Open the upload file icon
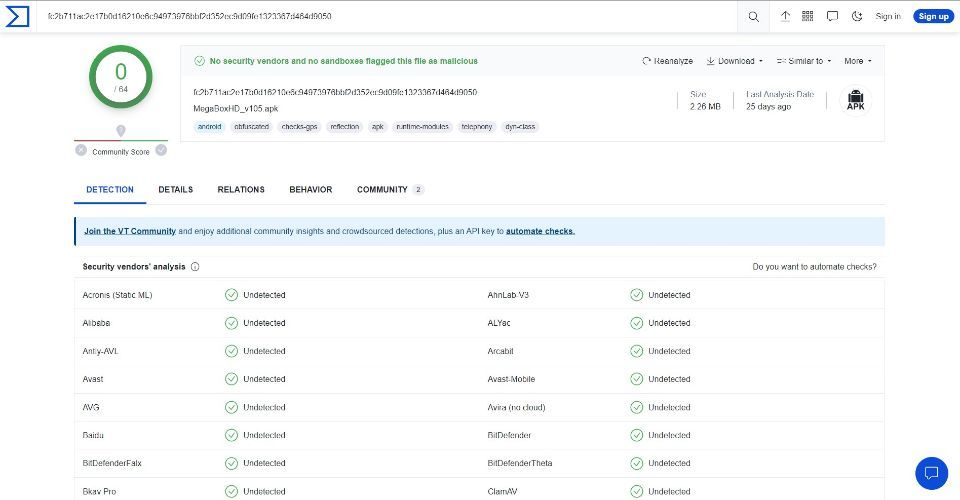 [785, 17]
